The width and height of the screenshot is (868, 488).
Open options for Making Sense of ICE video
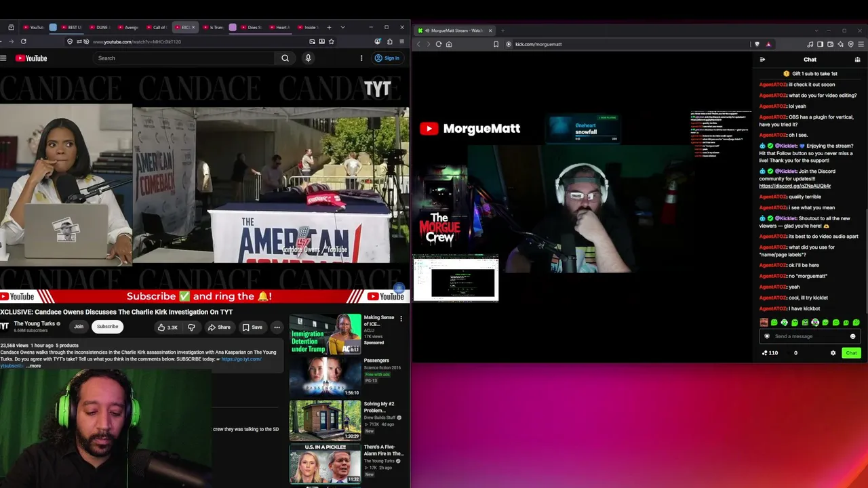tap(401, 319)
